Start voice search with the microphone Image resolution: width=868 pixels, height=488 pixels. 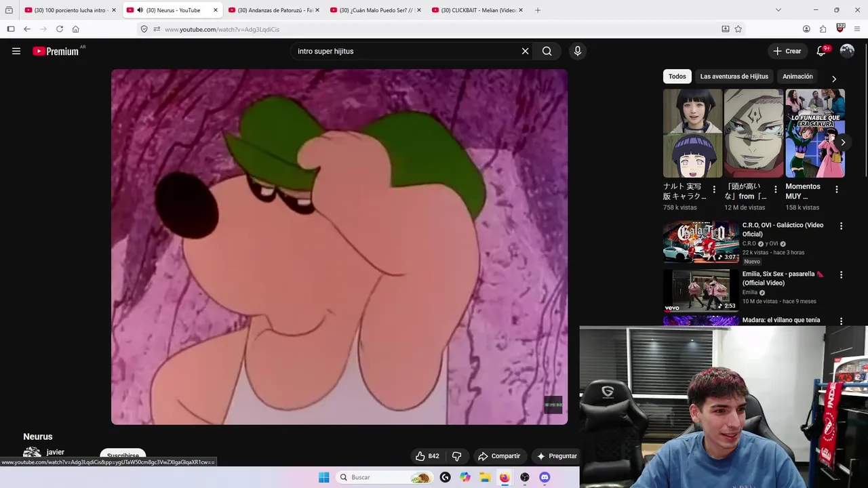point(577,51)
